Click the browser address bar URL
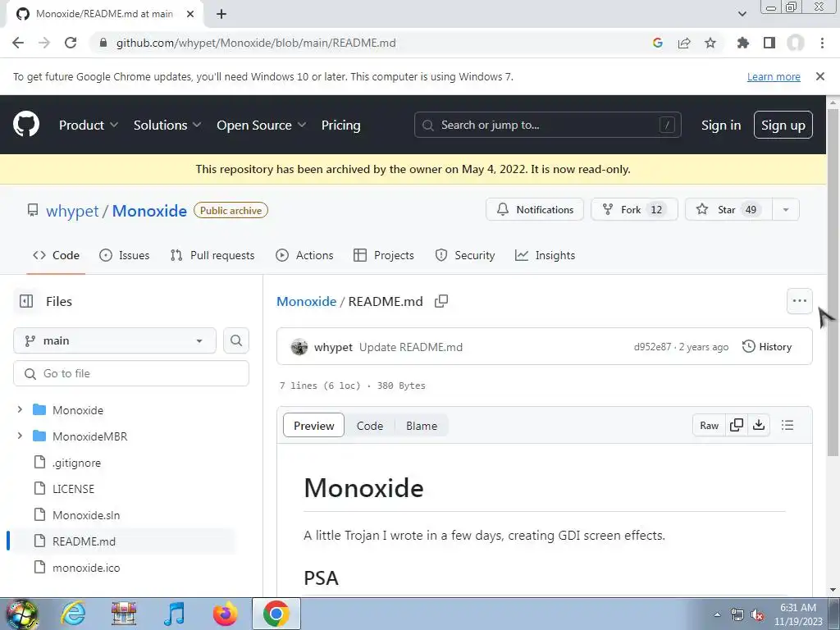 tap(256, 43)
